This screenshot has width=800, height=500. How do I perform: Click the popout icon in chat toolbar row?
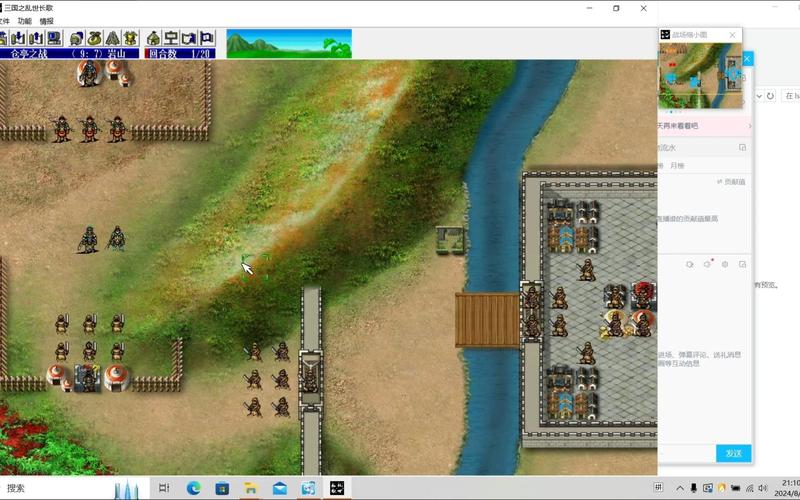742,264
